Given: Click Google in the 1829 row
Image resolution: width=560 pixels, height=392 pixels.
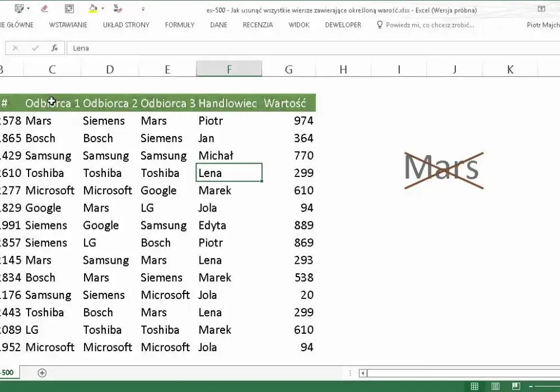Looking at the screenshot, I should 53,208.
